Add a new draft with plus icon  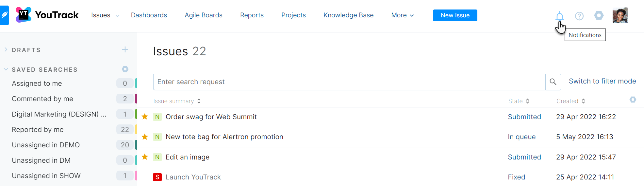click(125, 50)
